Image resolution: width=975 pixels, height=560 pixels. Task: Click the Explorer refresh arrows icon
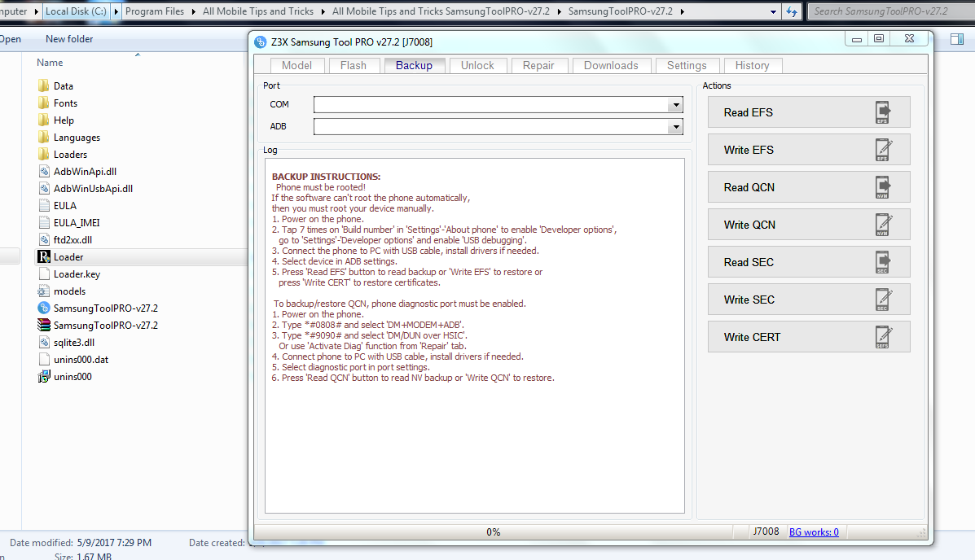[792, 11]
